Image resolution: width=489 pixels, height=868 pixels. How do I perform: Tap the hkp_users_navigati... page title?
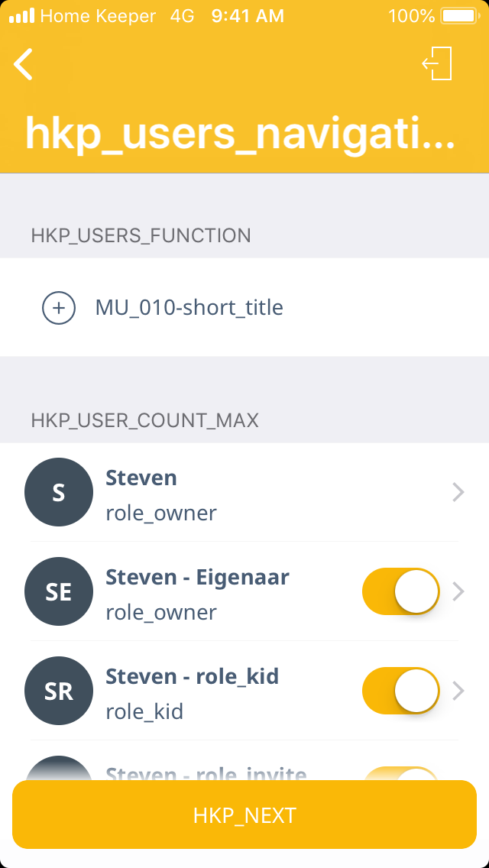coord(241,133)
